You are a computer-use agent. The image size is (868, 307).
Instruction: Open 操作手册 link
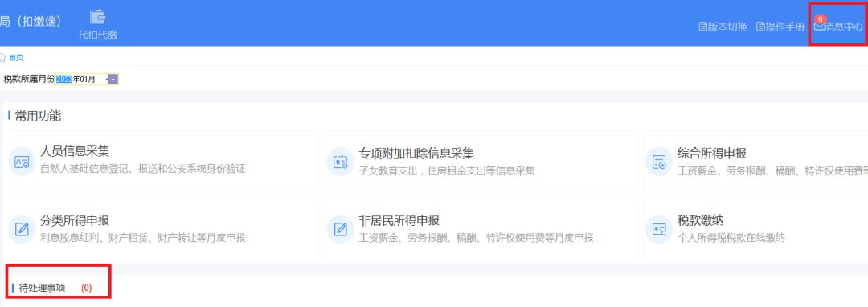click(784, 27)
